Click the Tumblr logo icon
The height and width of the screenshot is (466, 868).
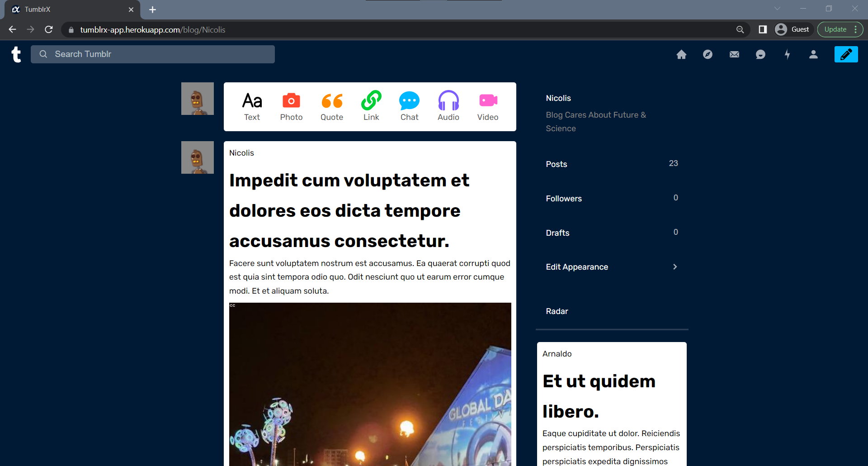point(16,54)
